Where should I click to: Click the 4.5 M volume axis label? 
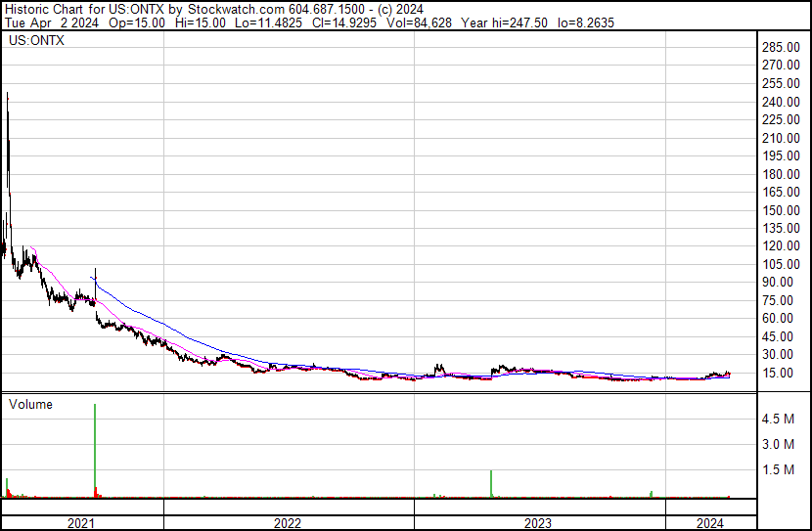pos(778,420)
